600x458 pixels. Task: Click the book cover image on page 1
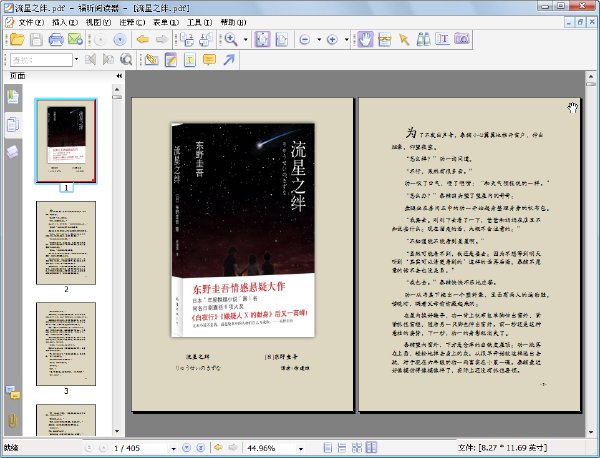(x=243, y=230)
